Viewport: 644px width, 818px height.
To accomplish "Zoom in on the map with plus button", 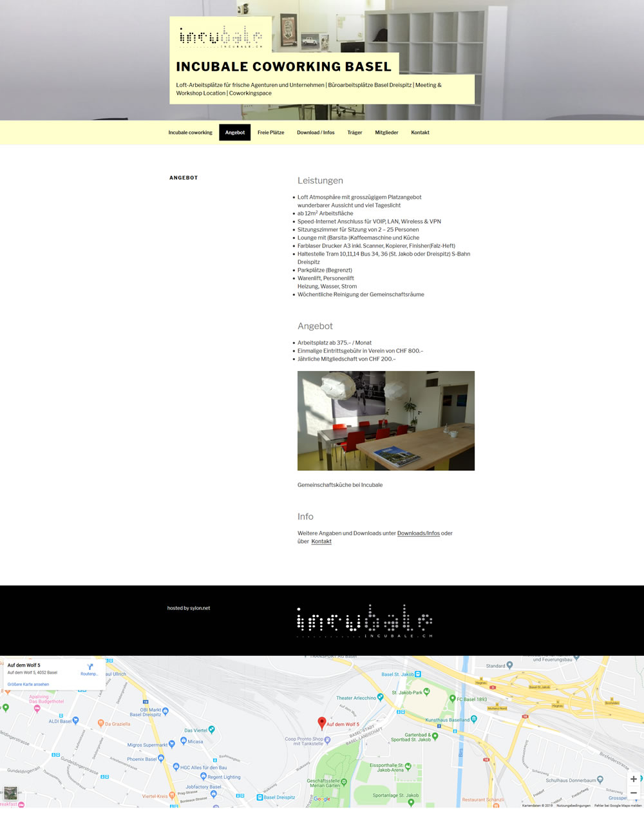I will click(x=634, y=779).
